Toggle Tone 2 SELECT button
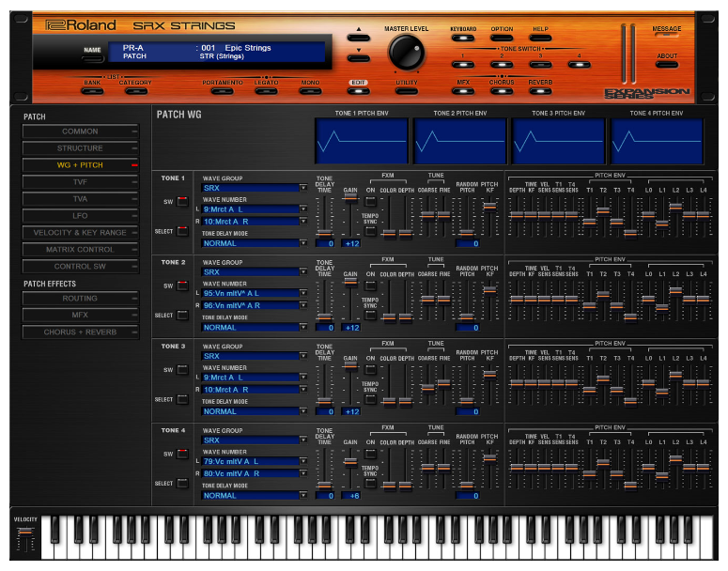This screenshot has height=571, width=728. click(x=182, y=316)
